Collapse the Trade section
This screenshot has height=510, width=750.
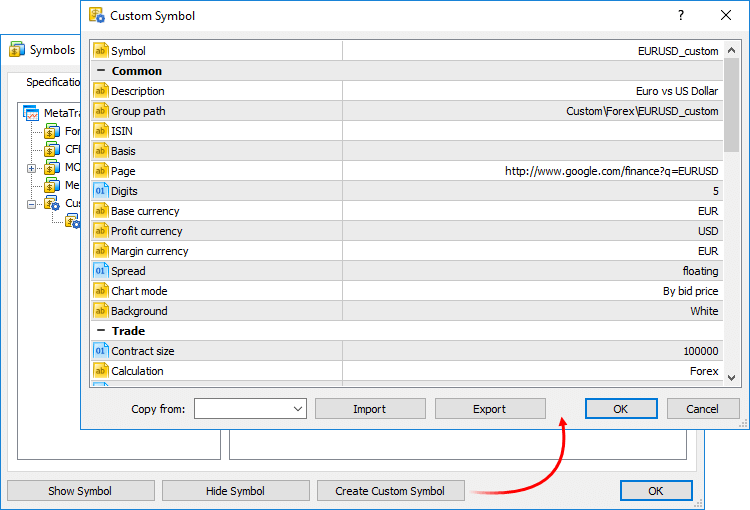[x=100, y=331]
